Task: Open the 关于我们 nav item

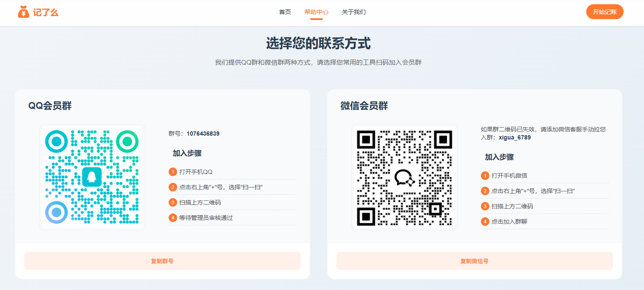Action: (354, 12)
